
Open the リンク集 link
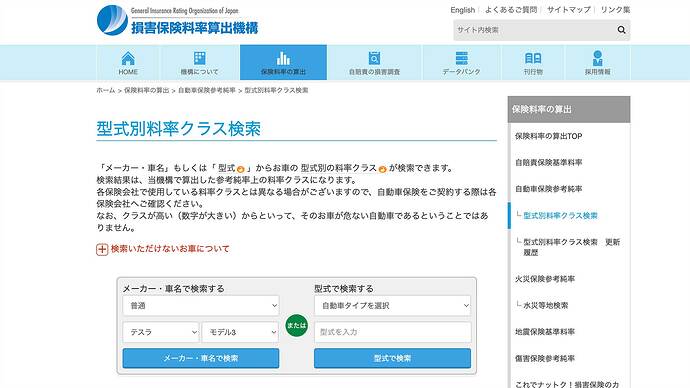click(x=615, y=10)
